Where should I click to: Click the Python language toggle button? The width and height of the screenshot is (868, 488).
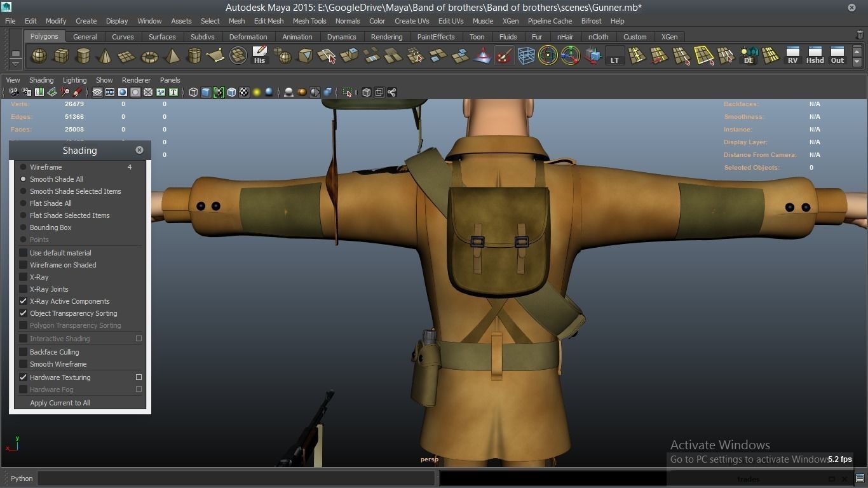coord(22,478)
